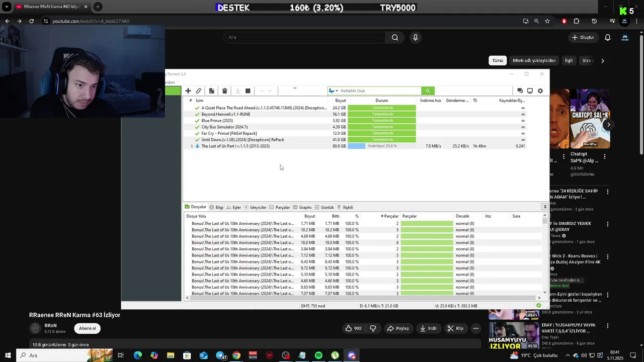Image resolution: width=644 pixels, height=362 pixels.
Task: Click the YouTube Oluştur button
Action: (x=583, y=38)
